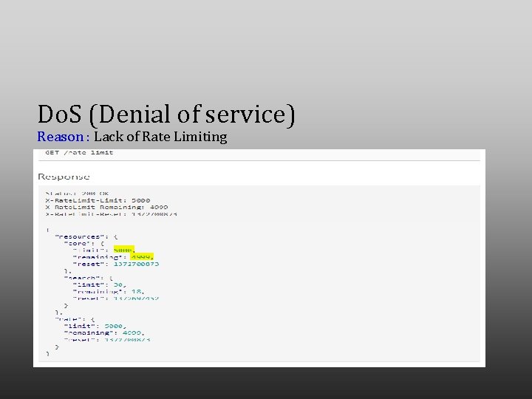Click the 'X-RateLimit-Limit: 5000' header line
532x399 pixels.
click(98, 200)
